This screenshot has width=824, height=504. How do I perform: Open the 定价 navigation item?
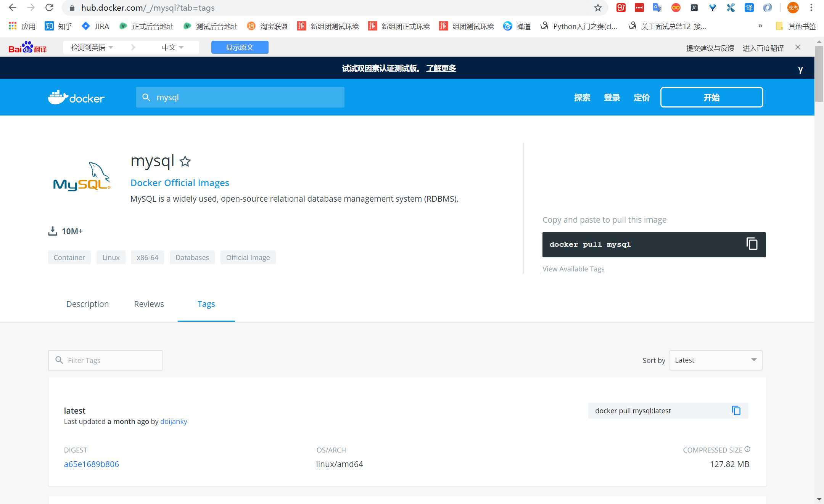(x=642, y=98)
